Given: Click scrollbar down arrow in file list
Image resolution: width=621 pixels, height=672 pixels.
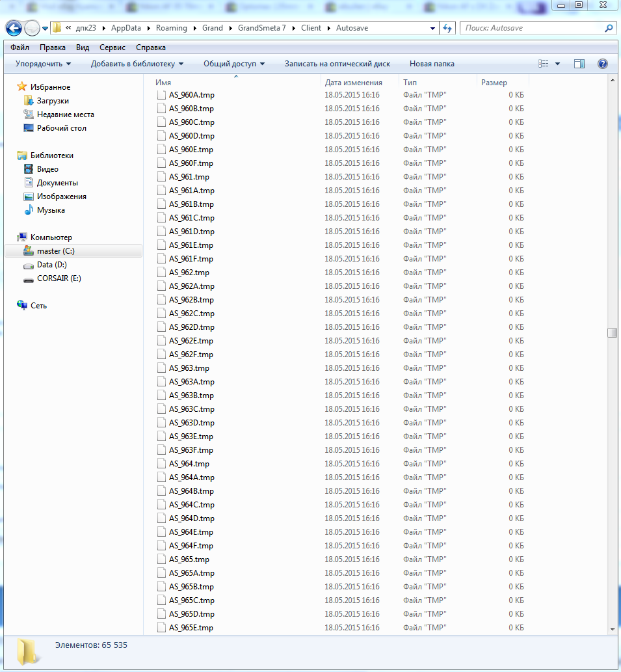Looking at the screenshot, I should [612, 629].
